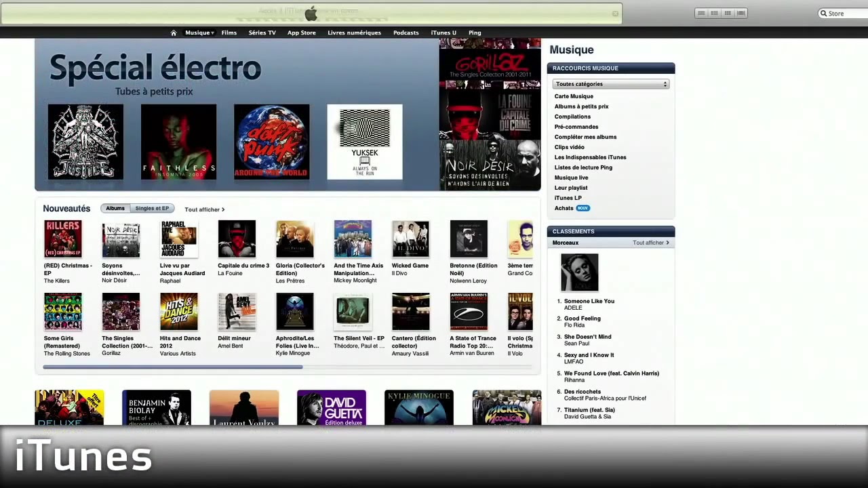Open the David Guetta Édition deluxe tile

click(332, 407)
